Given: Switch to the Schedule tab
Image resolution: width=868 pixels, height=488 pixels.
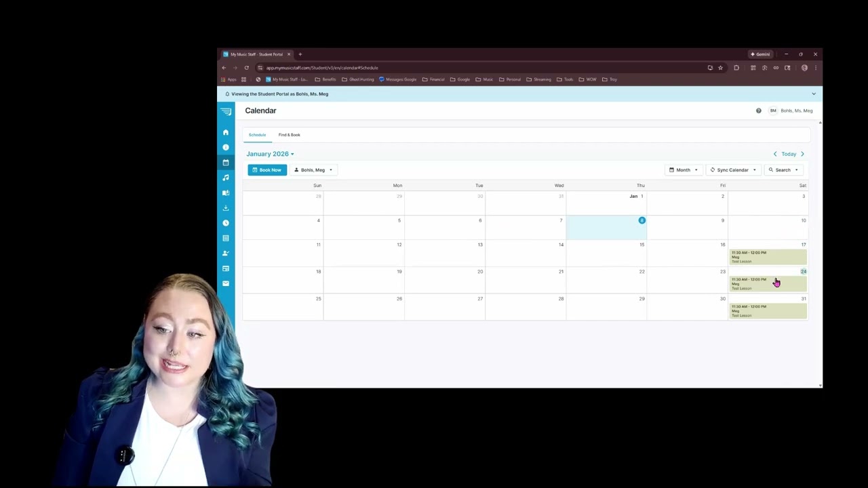Looking at the screenshot, I should coord(257,135).
